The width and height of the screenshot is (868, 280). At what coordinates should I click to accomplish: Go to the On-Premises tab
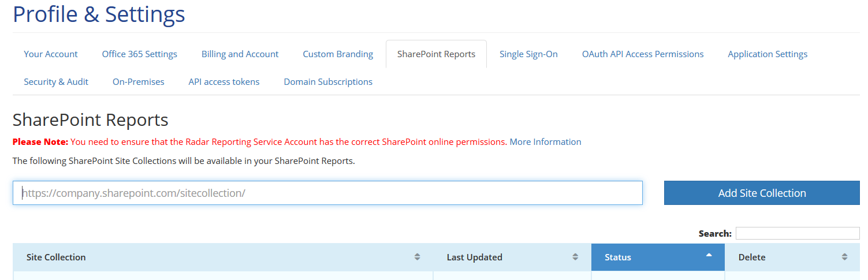click(139, 82)
